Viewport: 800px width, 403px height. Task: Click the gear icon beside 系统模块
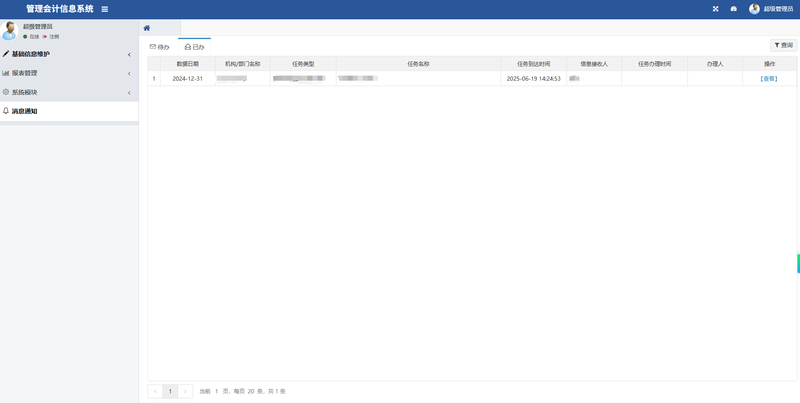pyautogui.click(x=6, y=92)
